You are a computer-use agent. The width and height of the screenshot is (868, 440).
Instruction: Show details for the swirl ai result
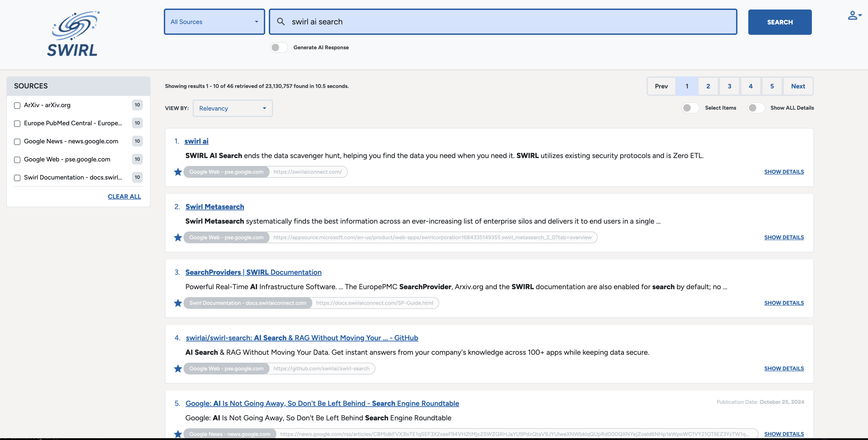[x=784, y=172]
